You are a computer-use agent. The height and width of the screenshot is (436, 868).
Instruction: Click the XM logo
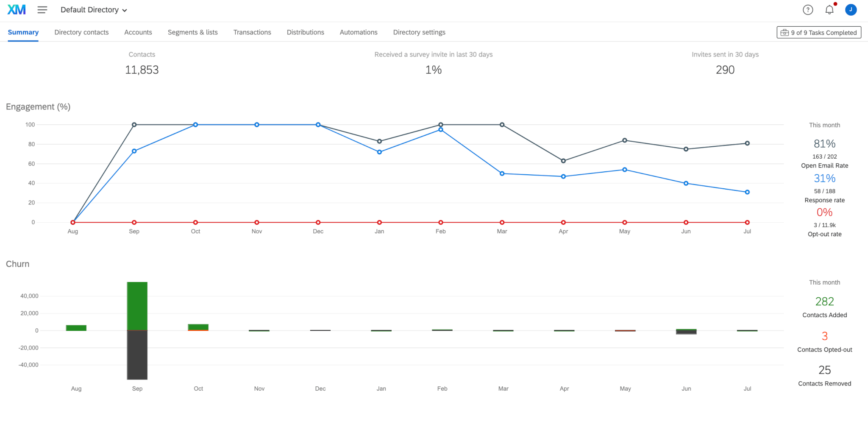(16, 9)
